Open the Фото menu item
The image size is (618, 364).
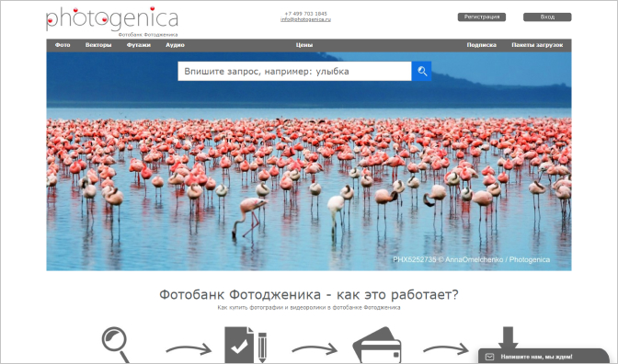click(x=63, y=45)
